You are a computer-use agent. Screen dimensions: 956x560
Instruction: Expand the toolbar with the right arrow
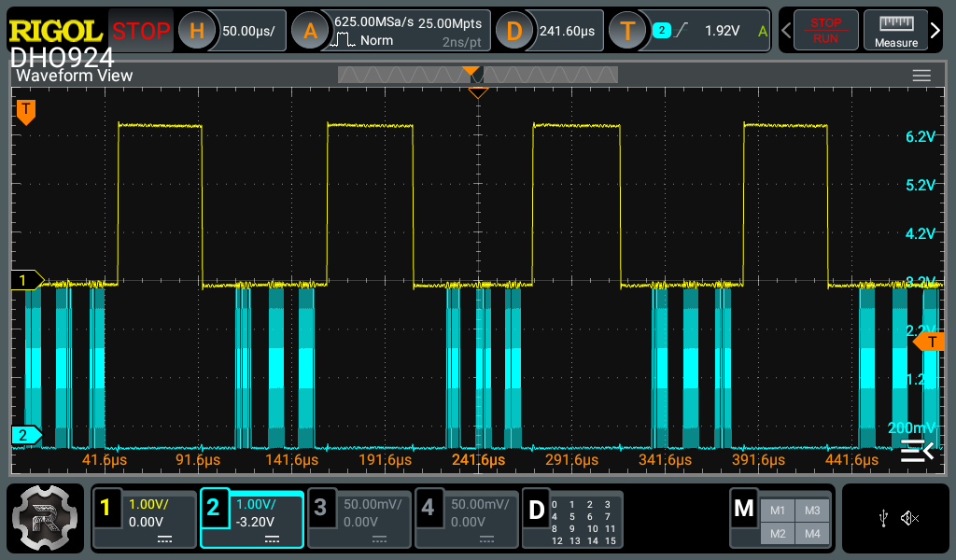[936, 32]
